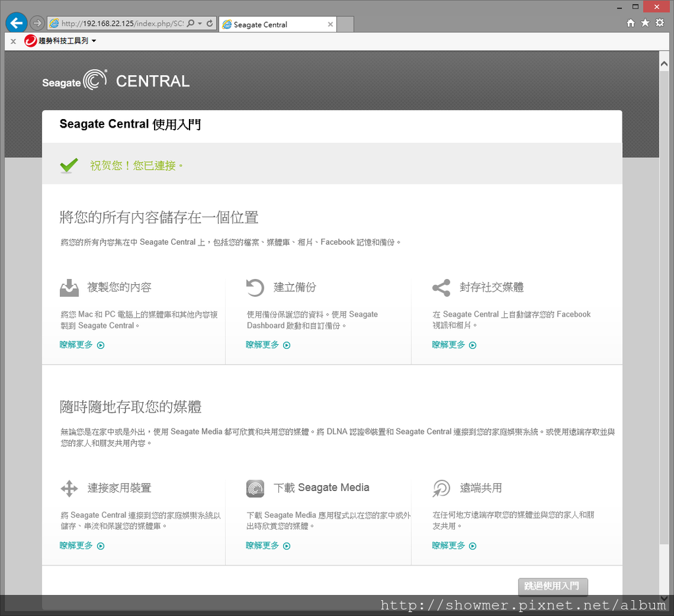This screenshot has width=674, height=616.
Task: Open Favorites star icon
Action: [x=645, y=23]
